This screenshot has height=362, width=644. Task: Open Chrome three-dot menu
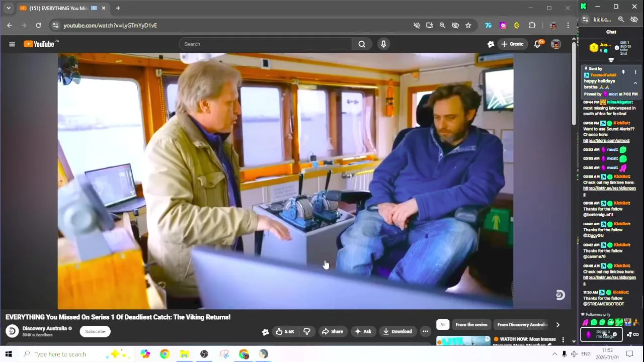coord(568,25)
